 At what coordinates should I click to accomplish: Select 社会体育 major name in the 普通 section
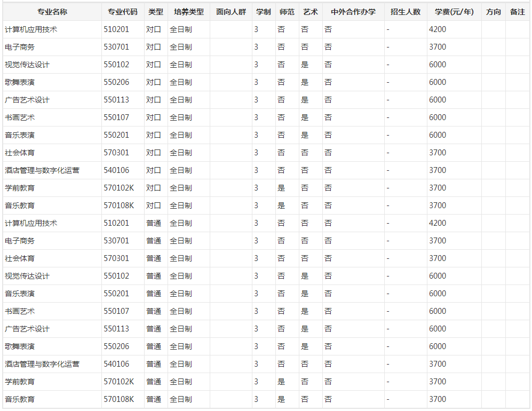pyautogui.click(x=20, y=258)
